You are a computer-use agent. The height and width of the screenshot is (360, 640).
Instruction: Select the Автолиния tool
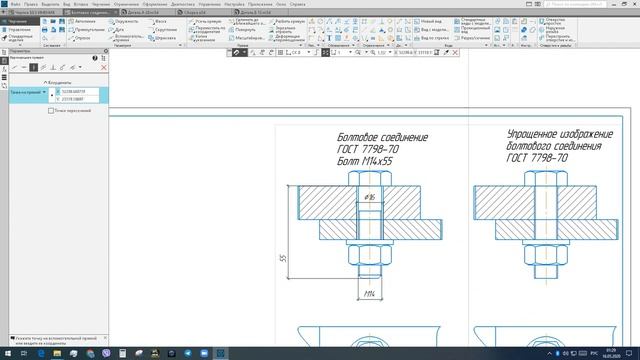pyautogui.click(x=82, y=21)
